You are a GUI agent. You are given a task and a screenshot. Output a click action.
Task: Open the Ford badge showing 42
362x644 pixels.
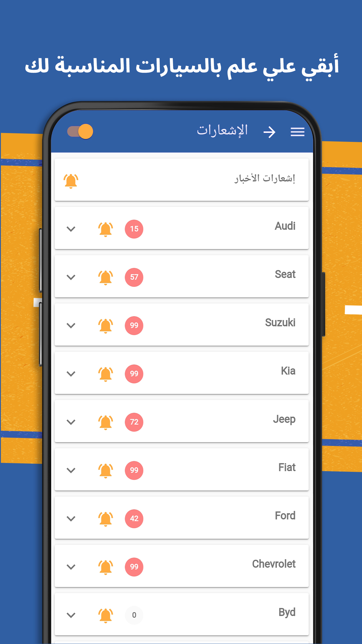(134, 519)
